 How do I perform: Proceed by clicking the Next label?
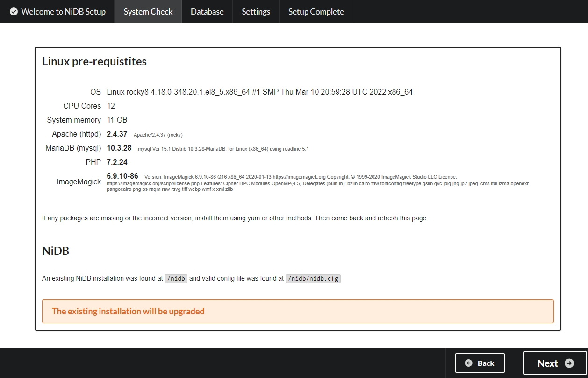[547, 363]
